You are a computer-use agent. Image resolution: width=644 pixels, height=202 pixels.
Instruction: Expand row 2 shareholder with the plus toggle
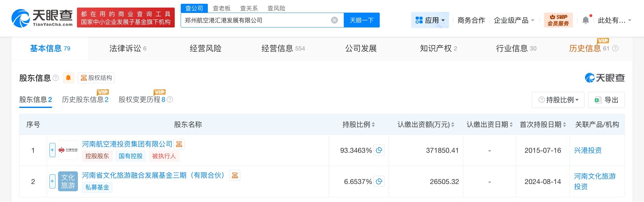pos(52,181)
